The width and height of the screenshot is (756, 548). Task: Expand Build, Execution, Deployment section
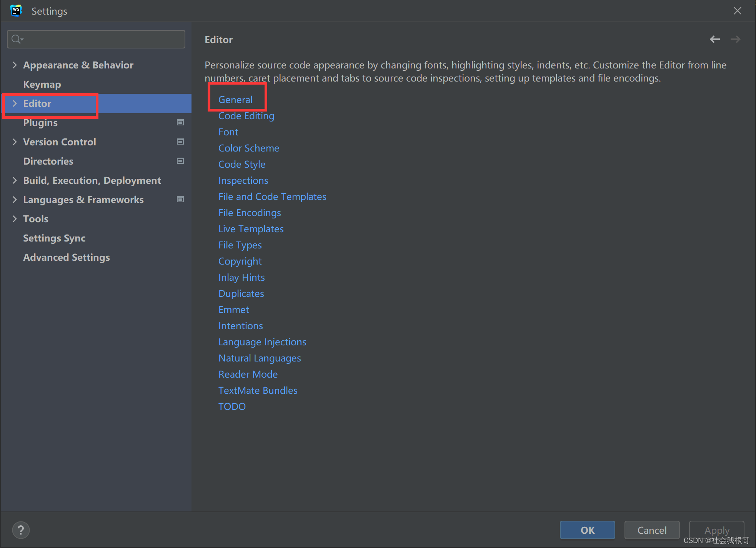click(x=15, y=180)
